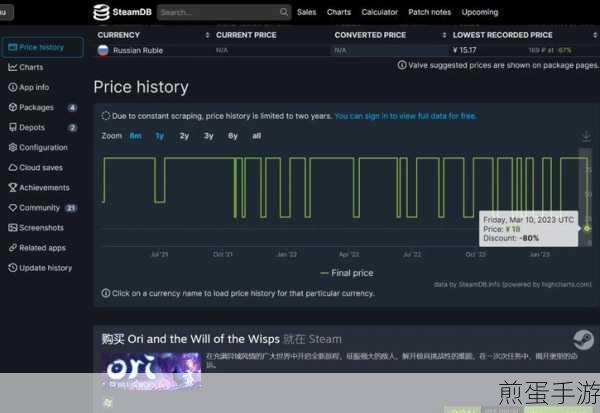Open the Configuration sidebar tab

click(42, 147)
